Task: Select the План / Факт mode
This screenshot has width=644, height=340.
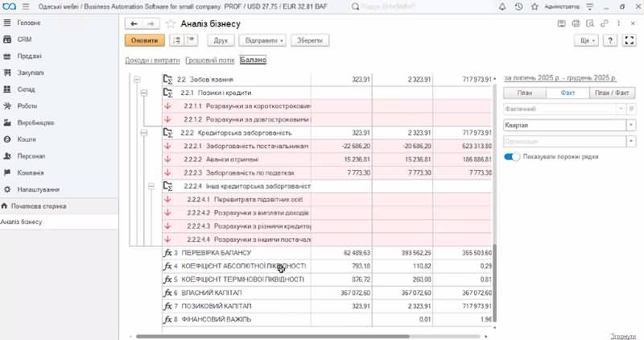Action: (x=611, y=93)
